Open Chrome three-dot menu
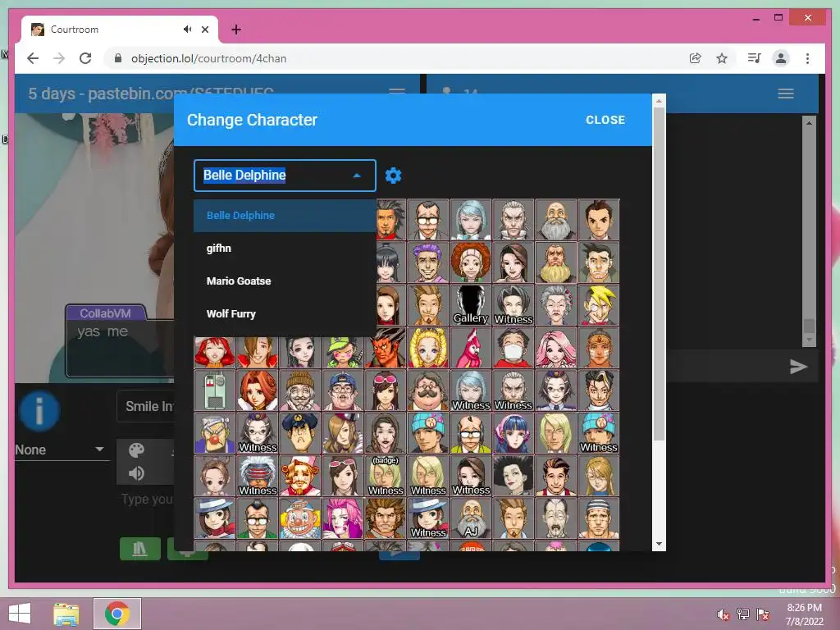Screen dimensions: 840x630 (x=807, y=58)
